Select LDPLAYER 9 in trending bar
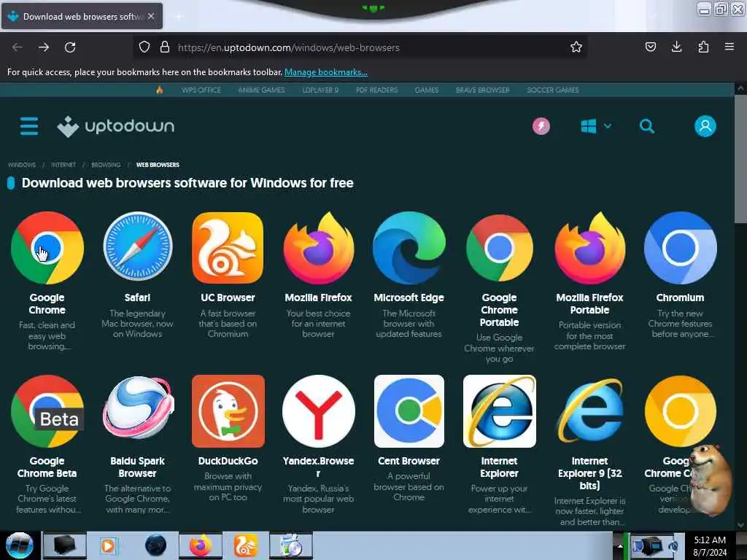The width and height of the screenshot is (747, 560). (320, 90)
